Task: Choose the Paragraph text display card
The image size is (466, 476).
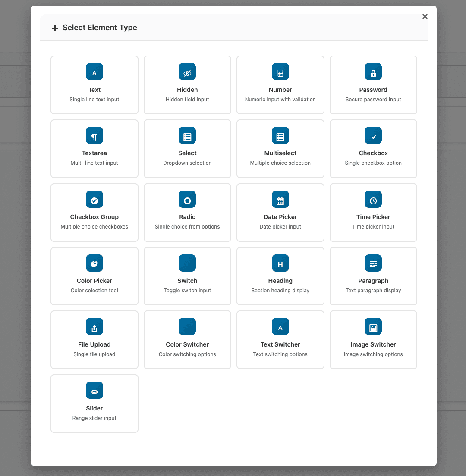Action: 373,276
